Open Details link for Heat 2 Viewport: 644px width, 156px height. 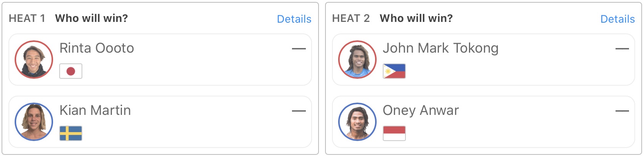point(617,19)
